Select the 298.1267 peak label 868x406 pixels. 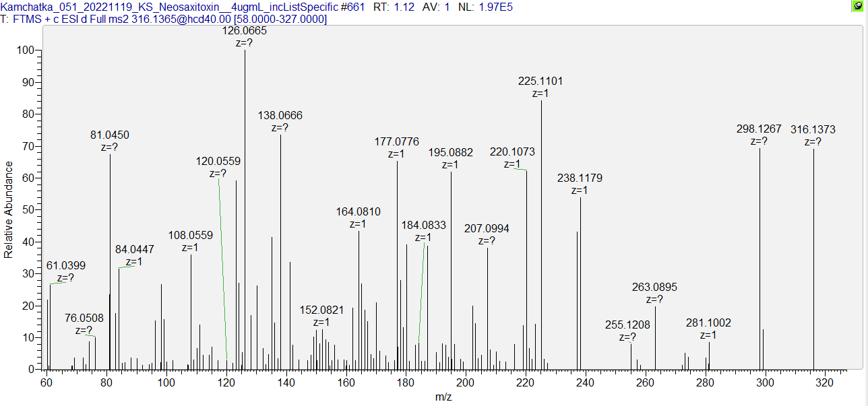click(759, 129)
